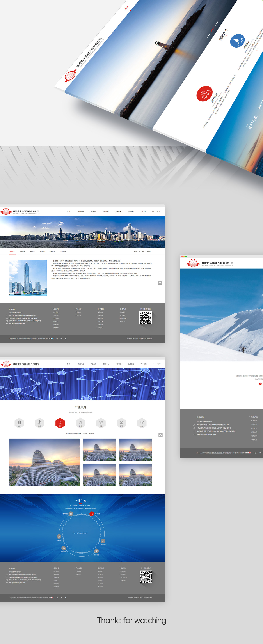Open 关于集团 menu on skyline page
Viewport: 263px width, 644px height.
click(118, 212)
